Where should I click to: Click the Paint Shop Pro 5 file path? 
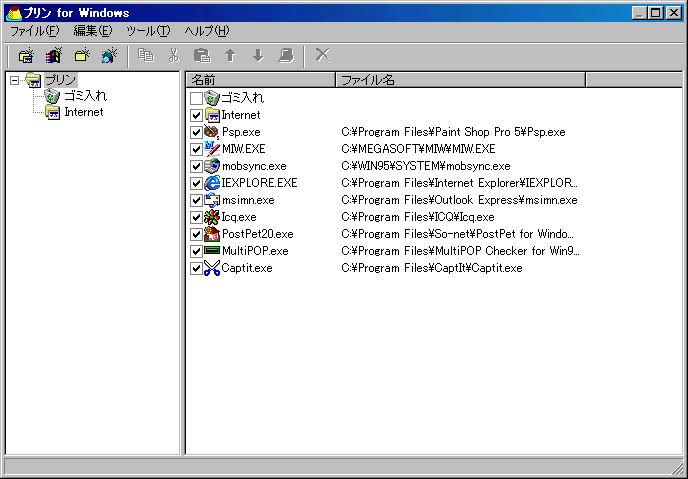[x=453, y=132]
